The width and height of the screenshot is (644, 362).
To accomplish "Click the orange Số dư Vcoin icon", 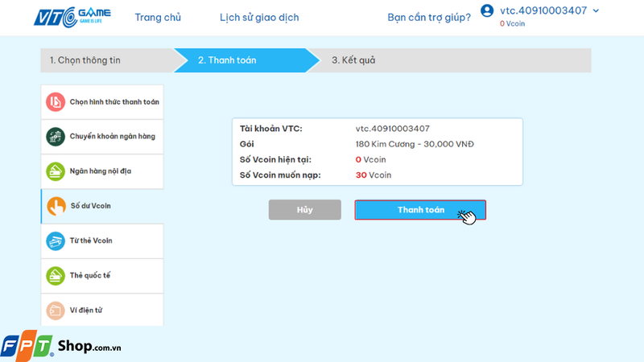I will pos(56,206).
